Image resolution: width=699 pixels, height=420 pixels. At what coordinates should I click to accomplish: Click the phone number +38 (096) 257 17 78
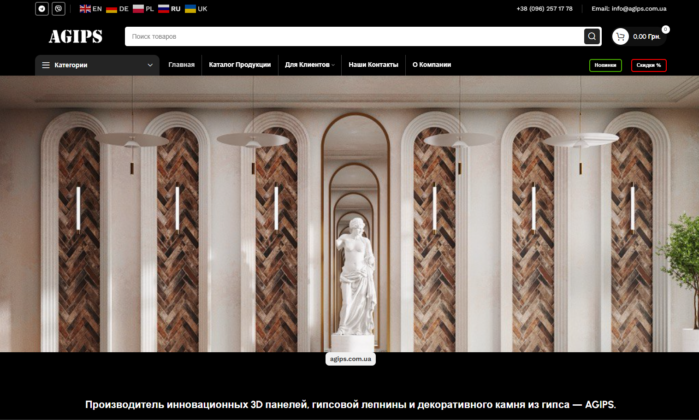(544, 9)
